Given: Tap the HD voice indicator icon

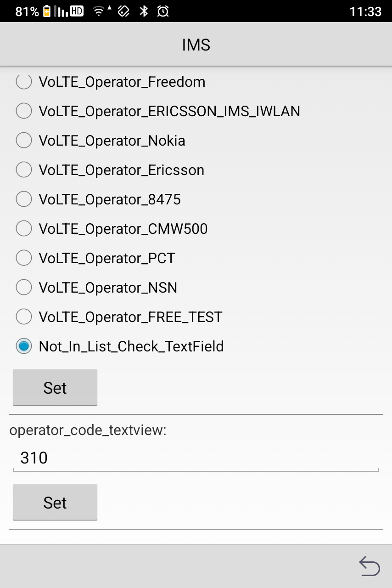Looking at the screenshot, I should tap(77, 11).
